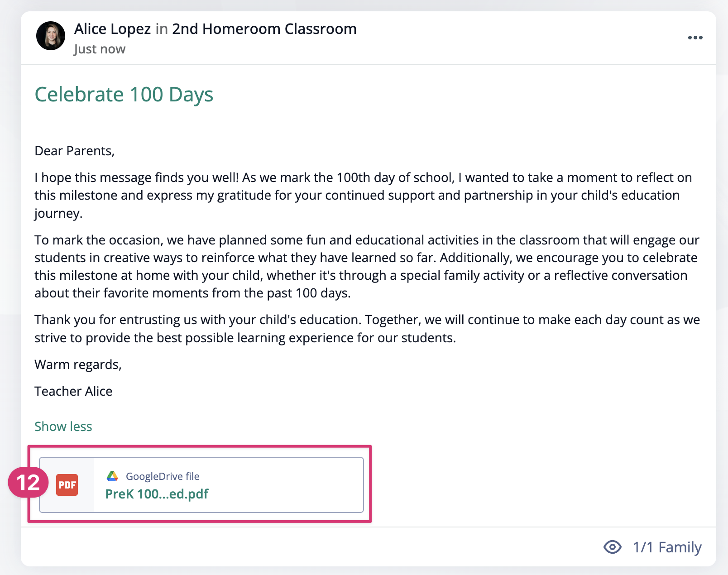The image size is (728, 575).
Task: Click the Celebrate 100 Days post title
Action: click(124, 95)
